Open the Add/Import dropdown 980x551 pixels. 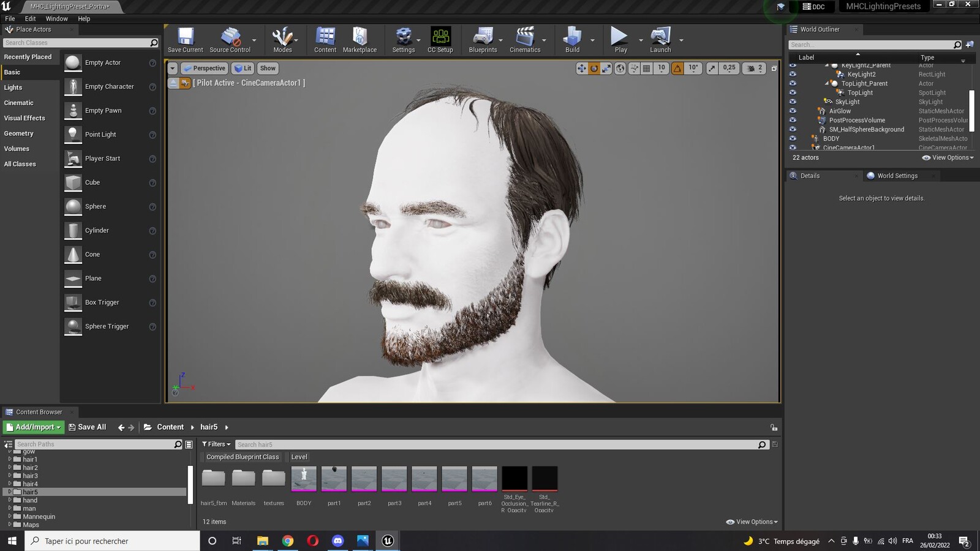click(34, 427)
